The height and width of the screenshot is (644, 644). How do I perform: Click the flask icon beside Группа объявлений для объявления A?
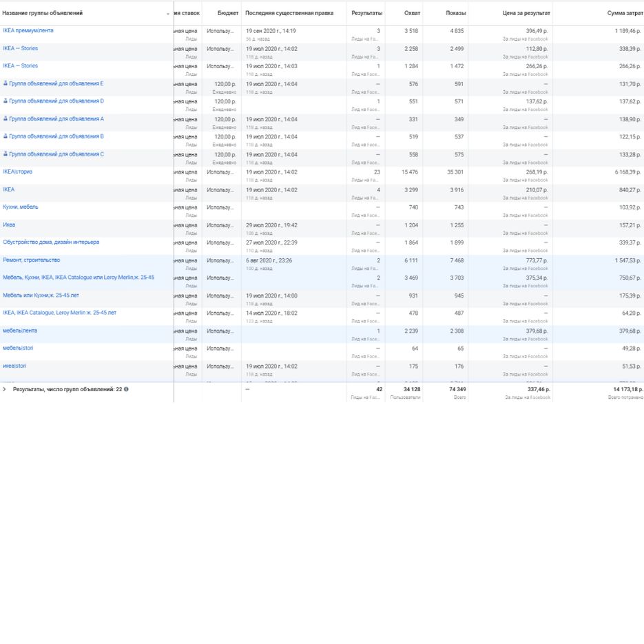(6, 118)
